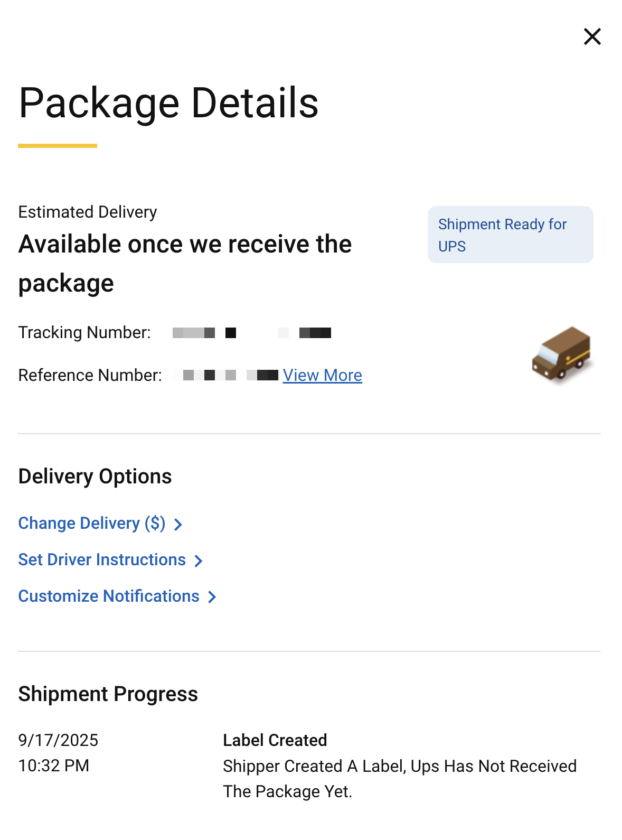Click the Label Created status title
Image resolution: width=622 pixels, height=840 pixels.
(275, 740)
